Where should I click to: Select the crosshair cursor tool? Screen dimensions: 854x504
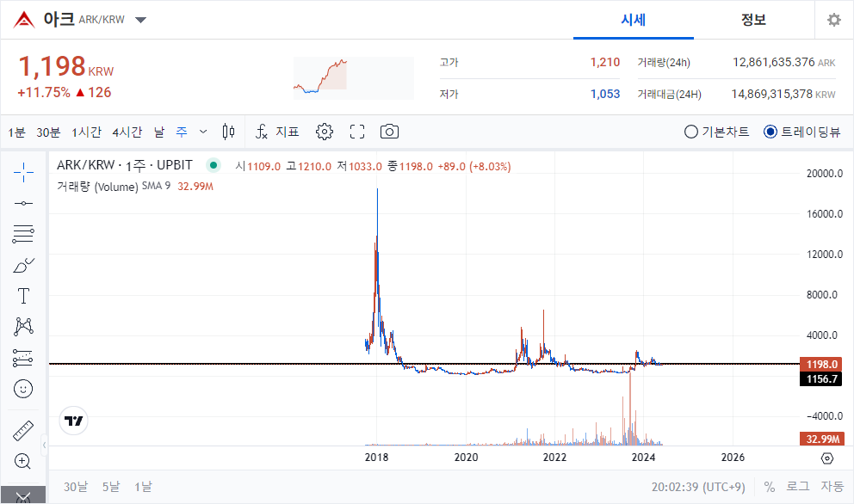pos(23,173)
